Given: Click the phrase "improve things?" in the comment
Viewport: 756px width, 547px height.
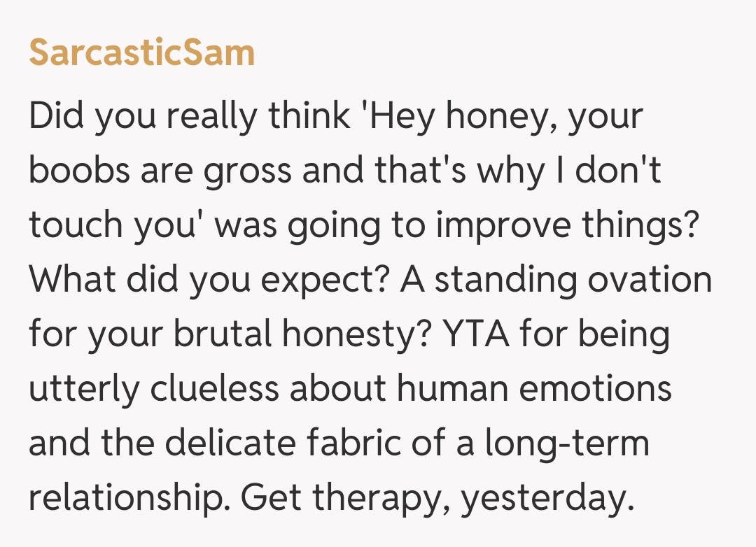Looking at the screenshot, I should click(x=567, y=226).
